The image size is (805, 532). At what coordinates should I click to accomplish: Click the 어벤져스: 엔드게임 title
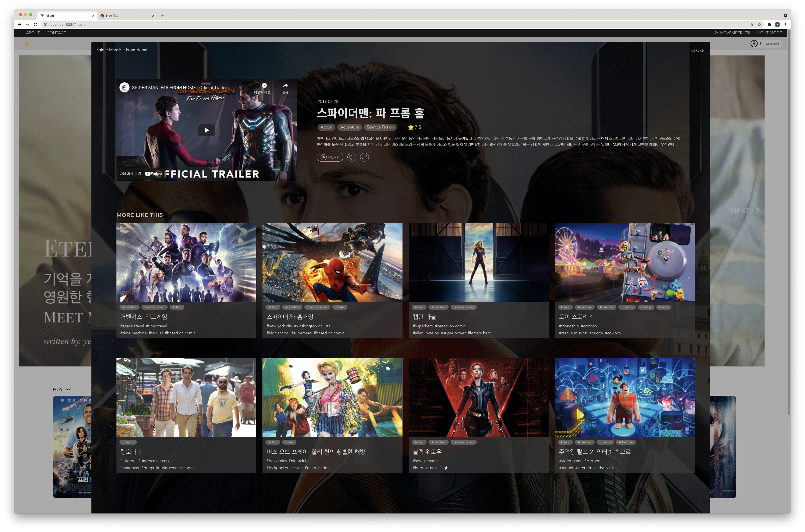[x=144, y=317]
